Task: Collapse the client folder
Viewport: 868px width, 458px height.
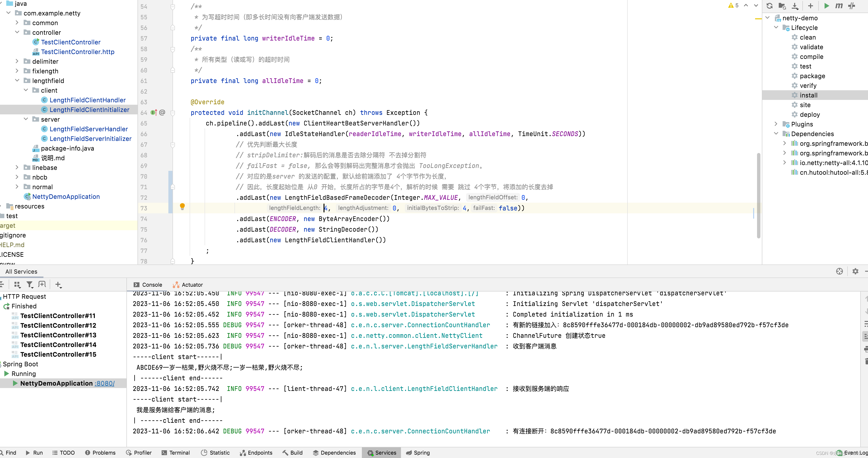Action: pyautogui.click(x=26, y=90)
